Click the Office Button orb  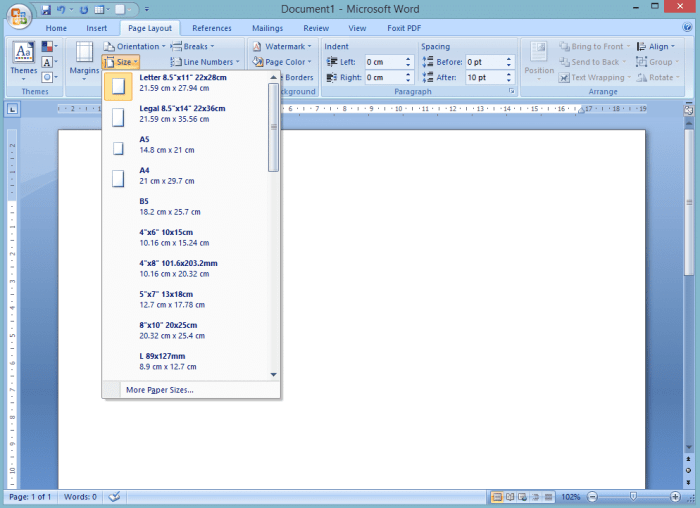19,16
